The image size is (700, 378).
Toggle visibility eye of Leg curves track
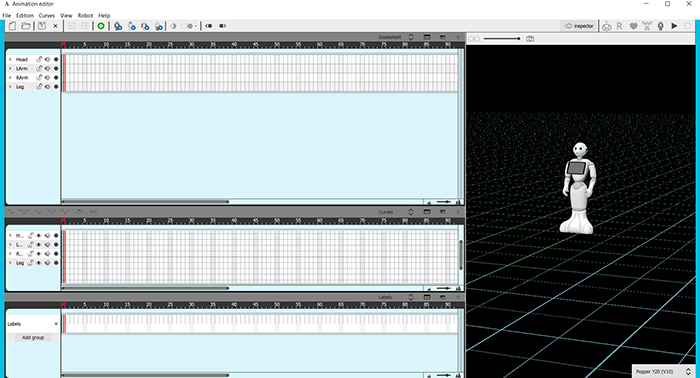(x=39, y=263)
